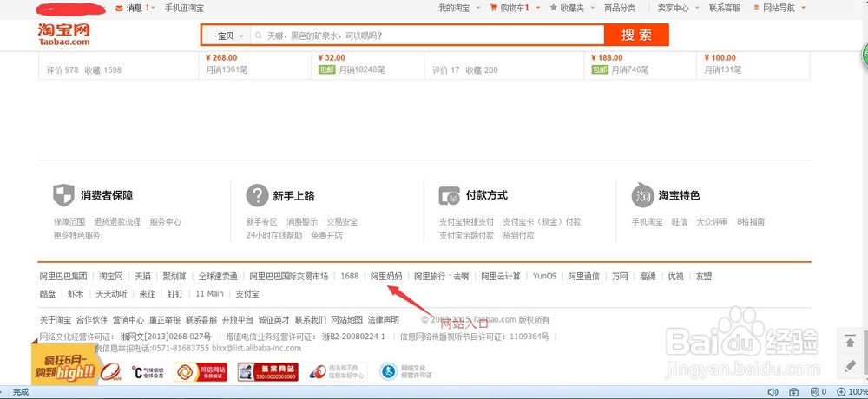Expand the 收藏夹 dropdown arrow
The height and width of the screenshot is (399, 868).
(x=592, y=8)
